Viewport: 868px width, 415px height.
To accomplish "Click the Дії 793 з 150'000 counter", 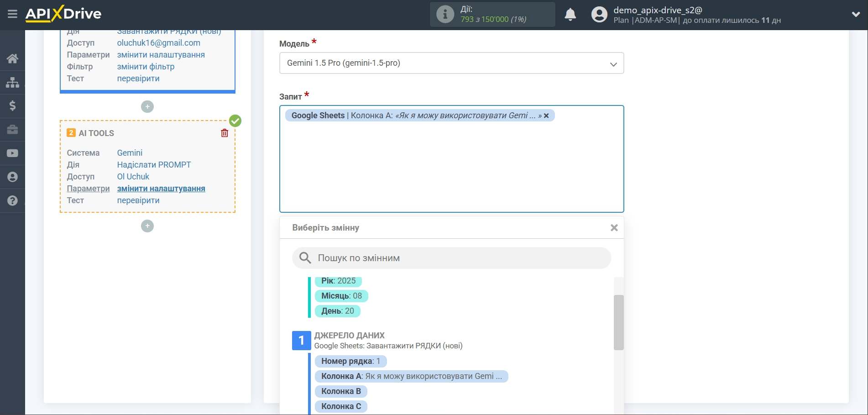I will point(493,14).
